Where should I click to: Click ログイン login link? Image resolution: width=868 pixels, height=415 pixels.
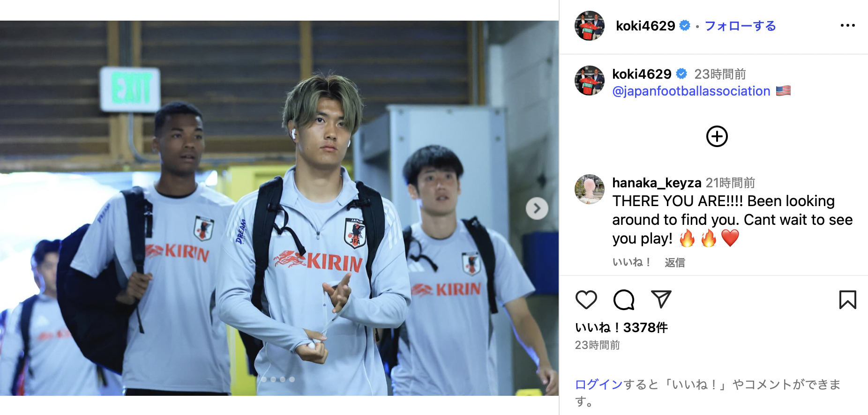pos(599,385)
